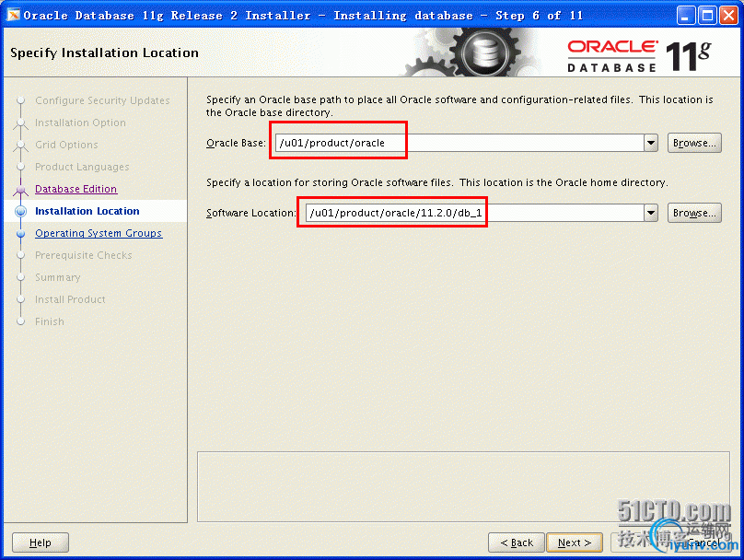Click the Summary step label

58,277
